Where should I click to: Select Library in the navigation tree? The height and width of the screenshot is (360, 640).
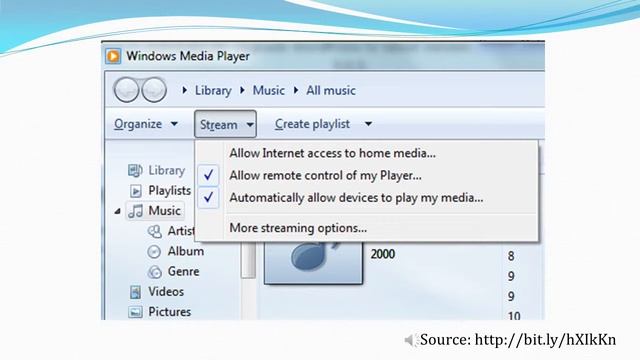[167, 170]
